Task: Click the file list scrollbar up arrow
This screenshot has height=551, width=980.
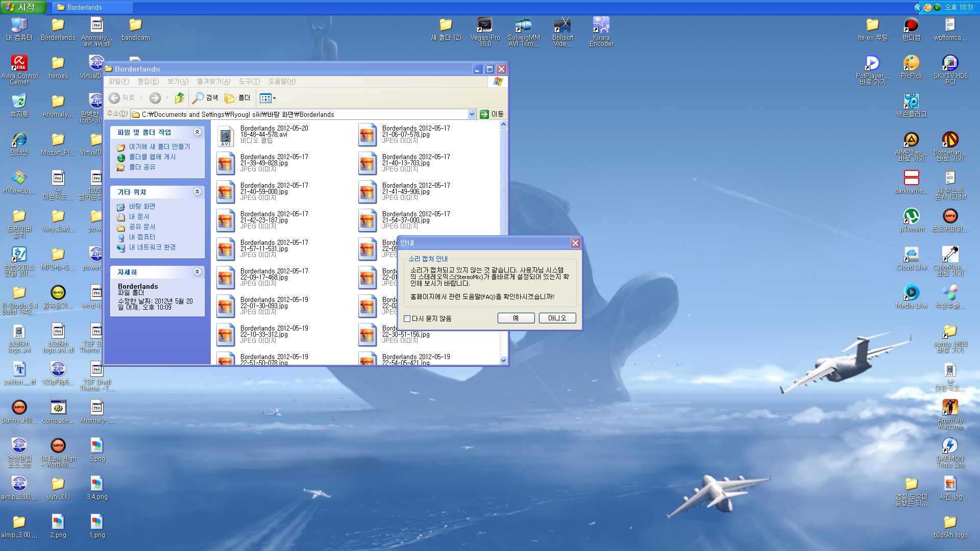Action: click(504, 124)
